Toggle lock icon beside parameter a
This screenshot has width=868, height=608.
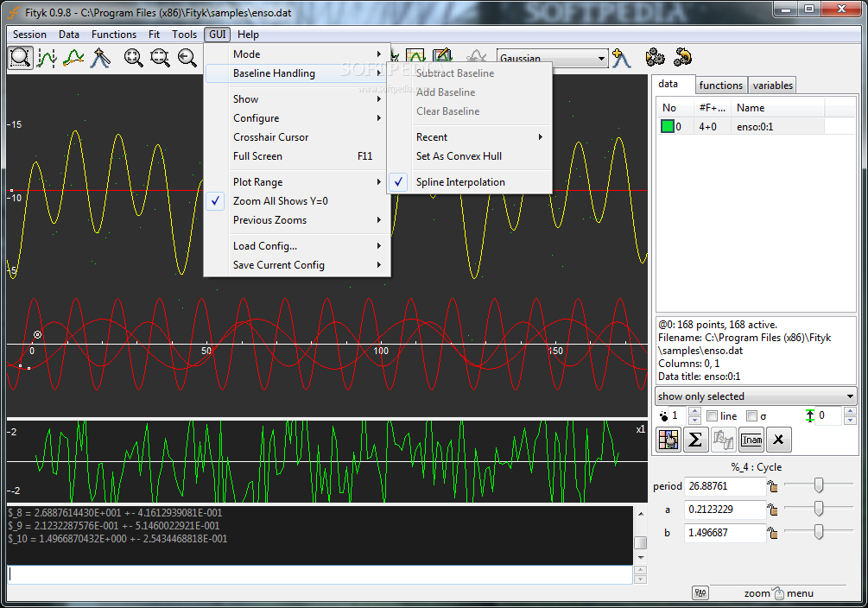point(772,510)
